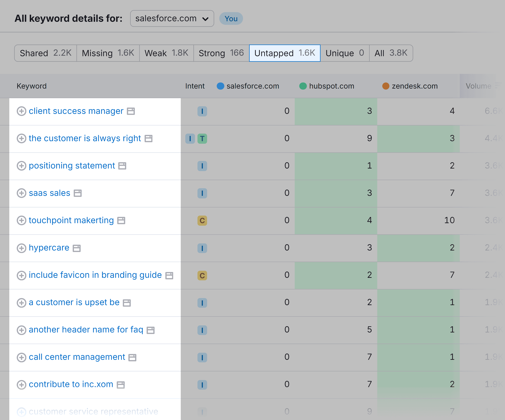Add 'call center management' with plus icon
Image resolution: width=505 pixels, height=420 pixels.
[21, 357]
